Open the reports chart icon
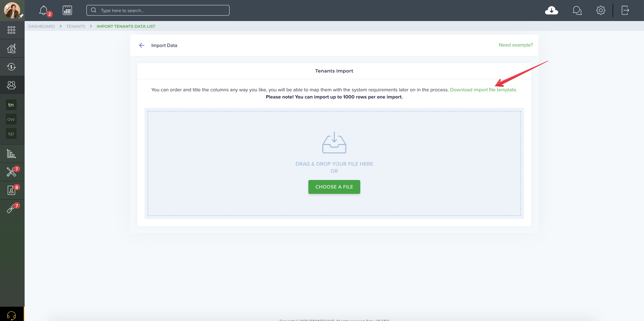Viewport: 644px width, 321px height. pos(11,154)
